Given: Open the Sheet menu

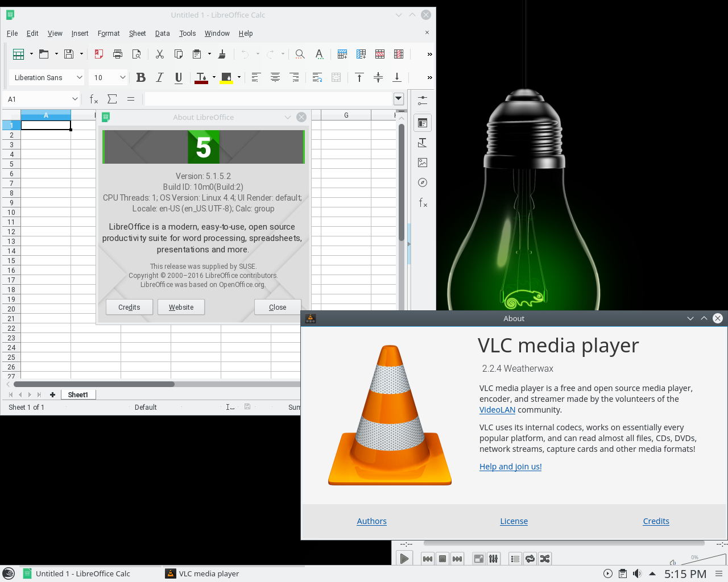Looking at the screenshot, I should (138, 34).
